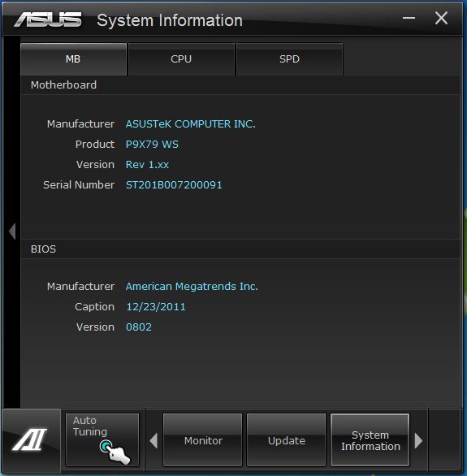Close the System Information window
The height and width of the screenshot is (476, 467).
tap(441, 18)
